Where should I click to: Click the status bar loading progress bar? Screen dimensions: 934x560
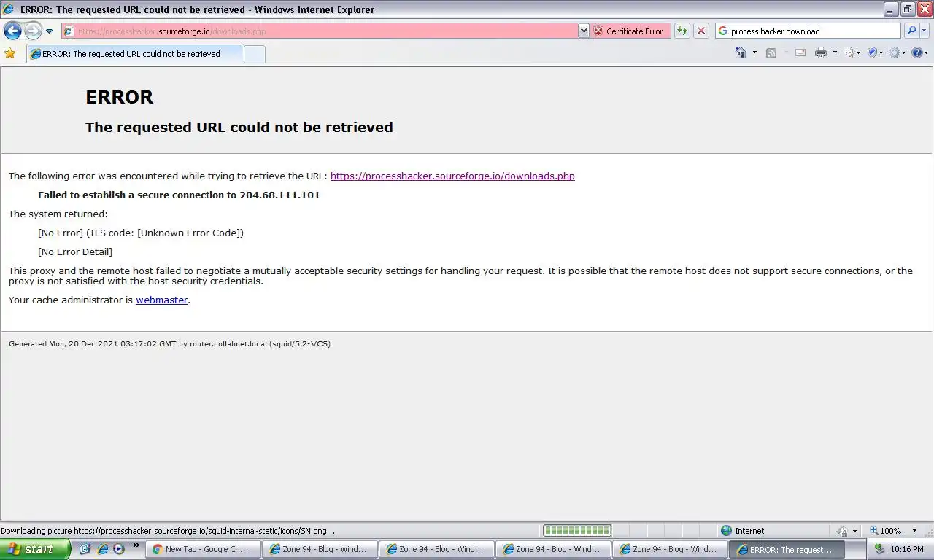tap(577, 531)
